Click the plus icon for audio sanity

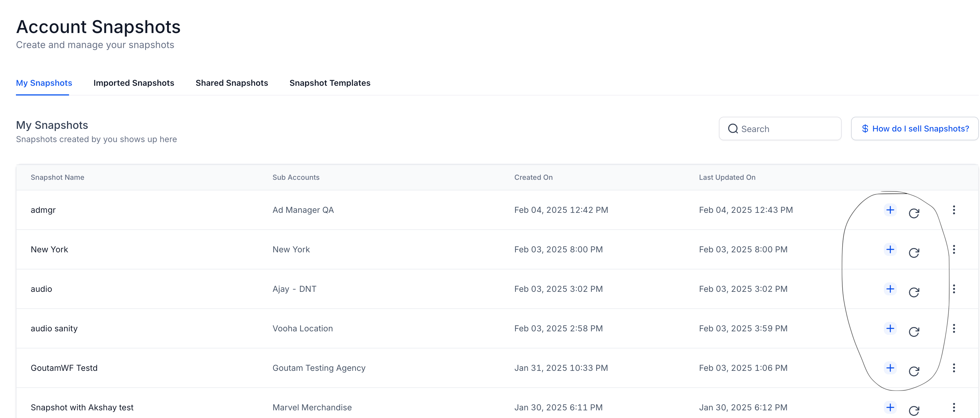point(890,328)
